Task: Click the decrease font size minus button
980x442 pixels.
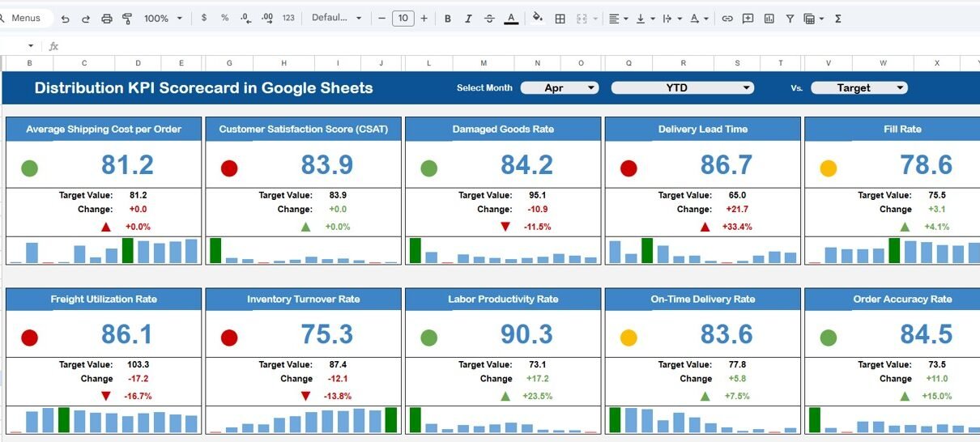Action: (x=382, y=18)
